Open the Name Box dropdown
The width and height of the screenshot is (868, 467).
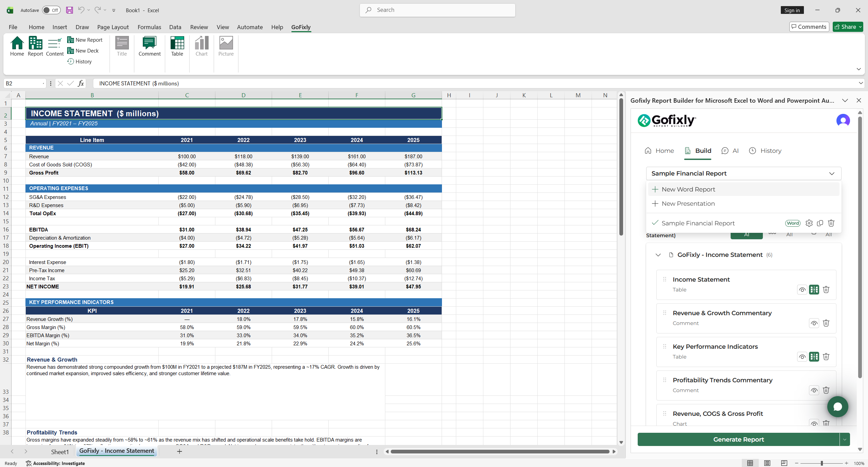(x=43, y=83)
